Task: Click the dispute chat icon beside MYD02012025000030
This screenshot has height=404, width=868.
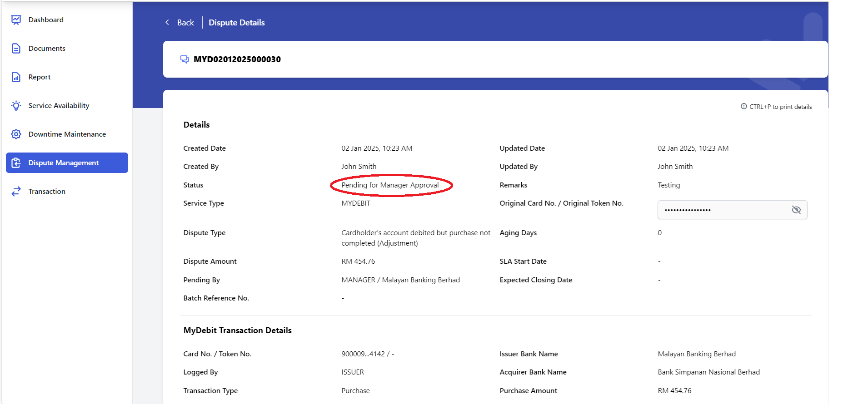Action: 185,59
